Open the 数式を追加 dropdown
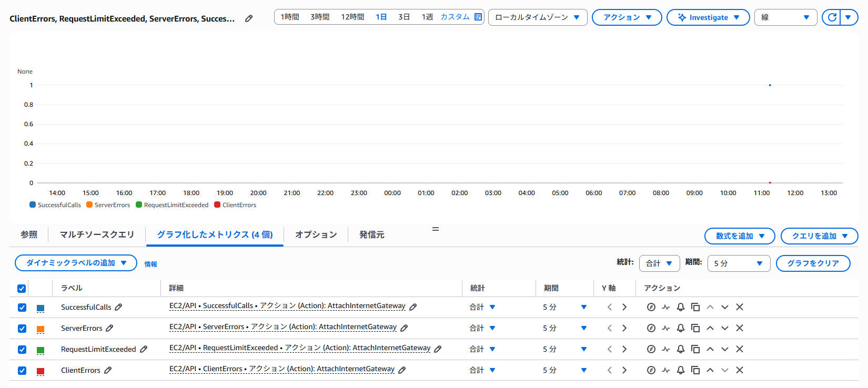868x388 pixels. (x=740, y=236)
